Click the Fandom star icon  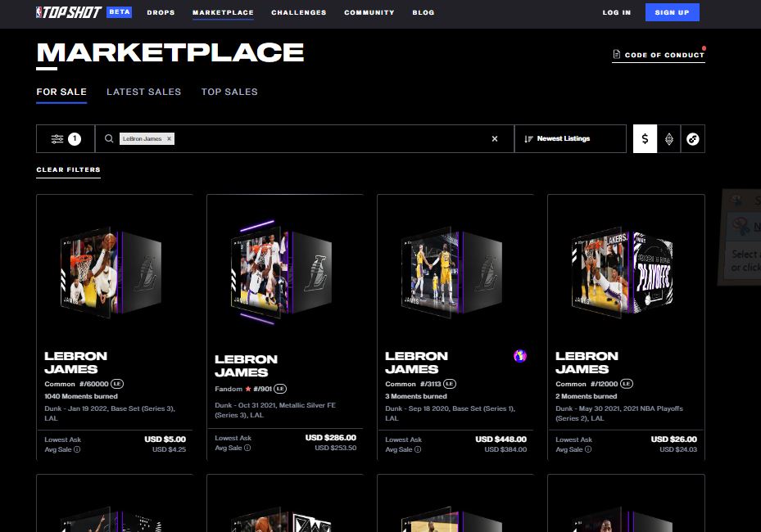coord(248,389)
